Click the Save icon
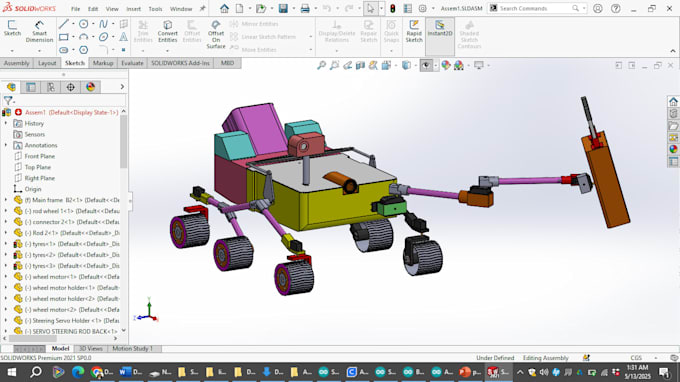Image resolution: width=680 pixels, height=382 pixels. [x=283, y=8]
